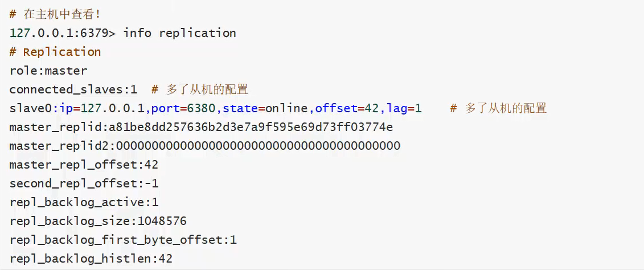Click the "repl_backlog_histlen:42" line
644x270 pixels.
(91, 259)
